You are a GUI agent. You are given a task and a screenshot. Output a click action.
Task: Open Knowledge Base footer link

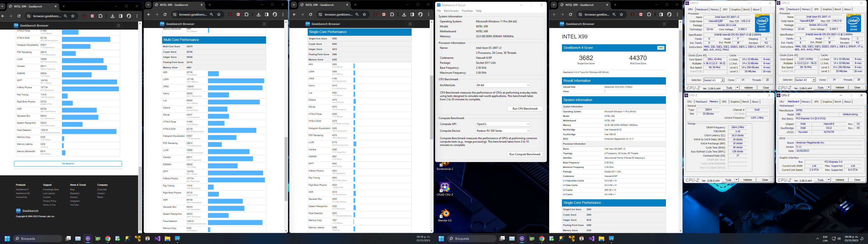51,189
